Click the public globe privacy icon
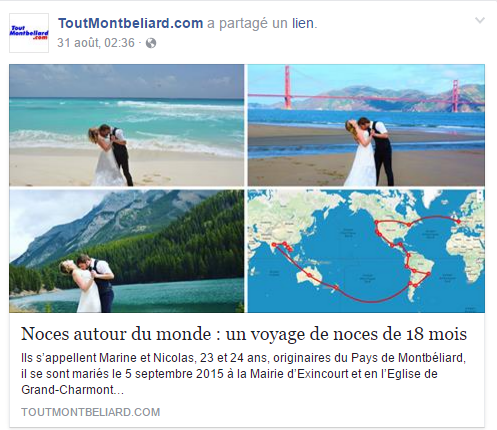 pyautogui.click(x=151, y=43)
